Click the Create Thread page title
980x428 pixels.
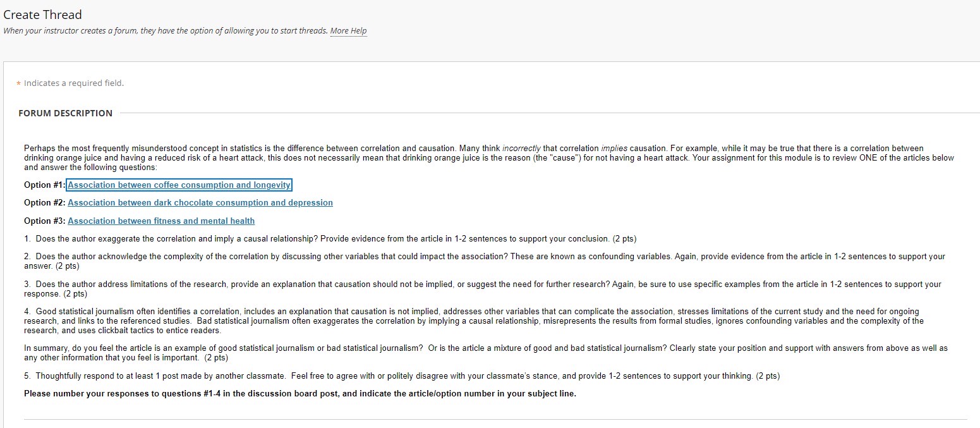coord(42,14)
